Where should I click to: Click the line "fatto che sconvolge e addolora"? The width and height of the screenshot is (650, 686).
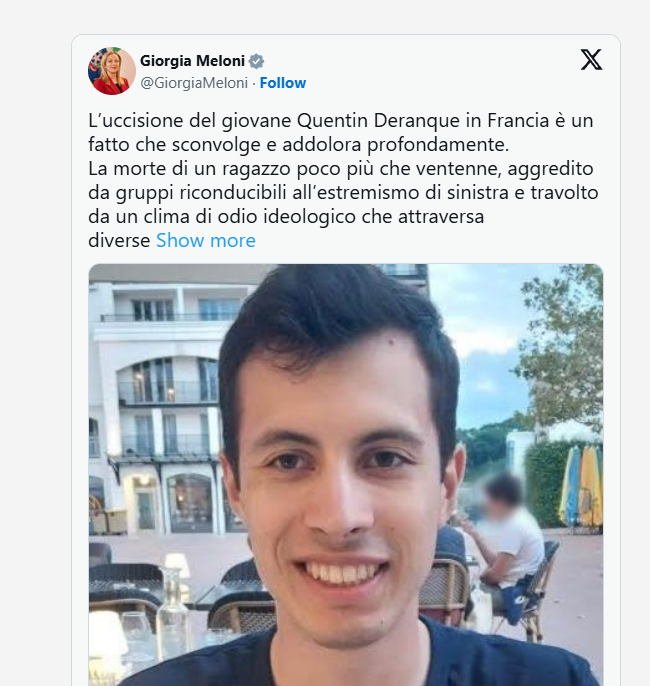point(299,144)
